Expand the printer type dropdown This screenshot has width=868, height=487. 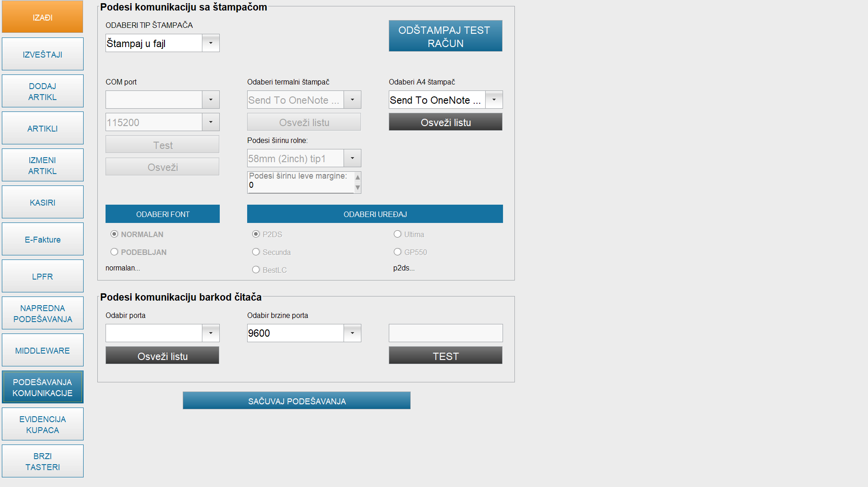point(211,43)
